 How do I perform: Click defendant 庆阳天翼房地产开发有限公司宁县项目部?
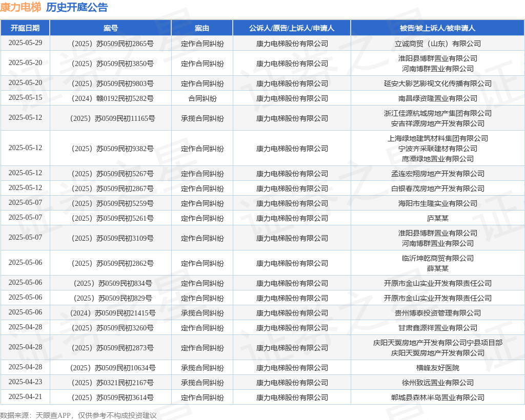coord(438,343)
